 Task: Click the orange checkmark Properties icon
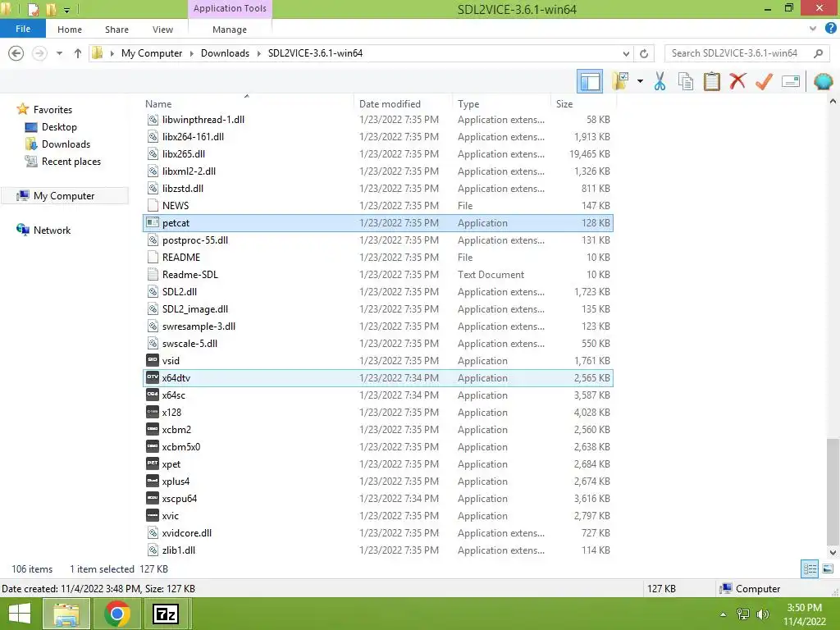(764, 81)
